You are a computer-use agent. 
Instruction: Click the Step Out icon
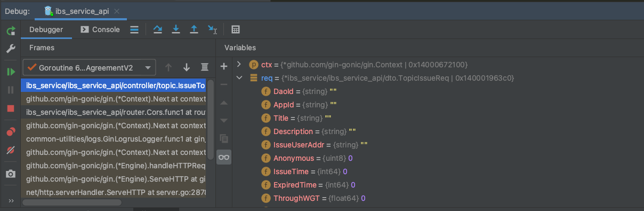coord(194,29)
